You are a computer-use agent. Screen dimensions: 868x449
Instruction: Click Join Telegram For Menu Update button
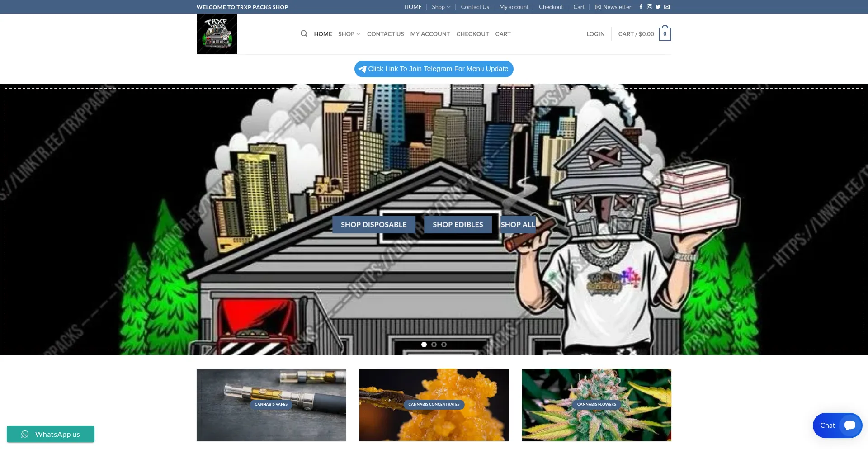434,69
